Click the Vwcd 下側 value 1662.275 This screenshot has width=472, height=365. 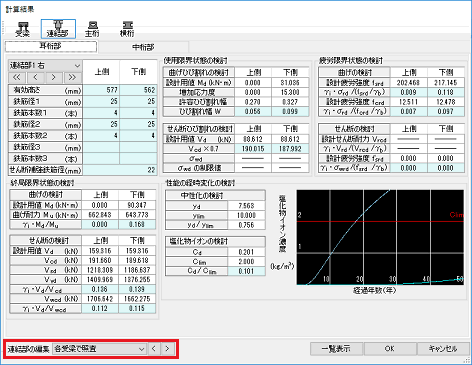[137, 299]
